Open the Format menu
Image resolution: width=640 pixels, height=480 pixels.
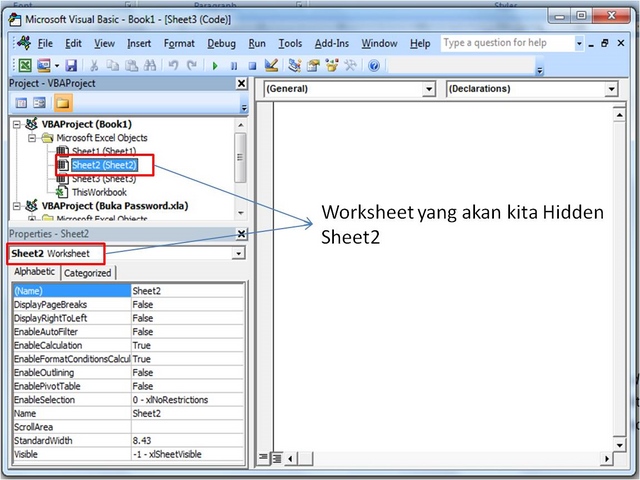179,43
